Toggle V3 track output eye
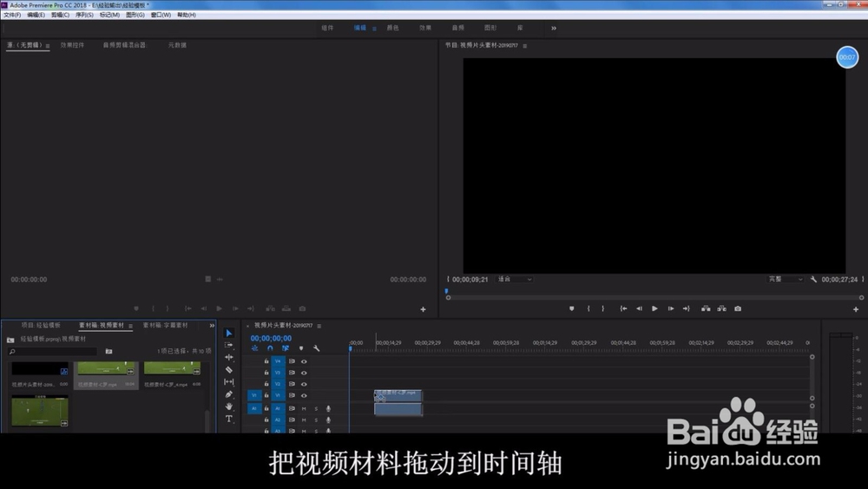 click(x=304, y=373)
